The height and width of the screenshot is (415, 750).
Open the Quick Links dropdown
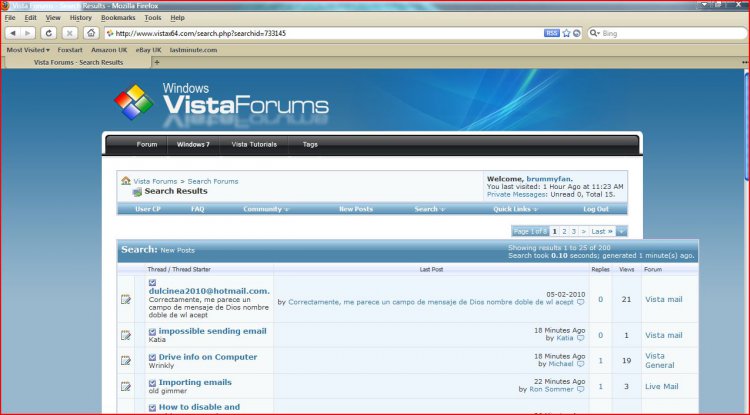pyautogui.click(x=516, y=209)
